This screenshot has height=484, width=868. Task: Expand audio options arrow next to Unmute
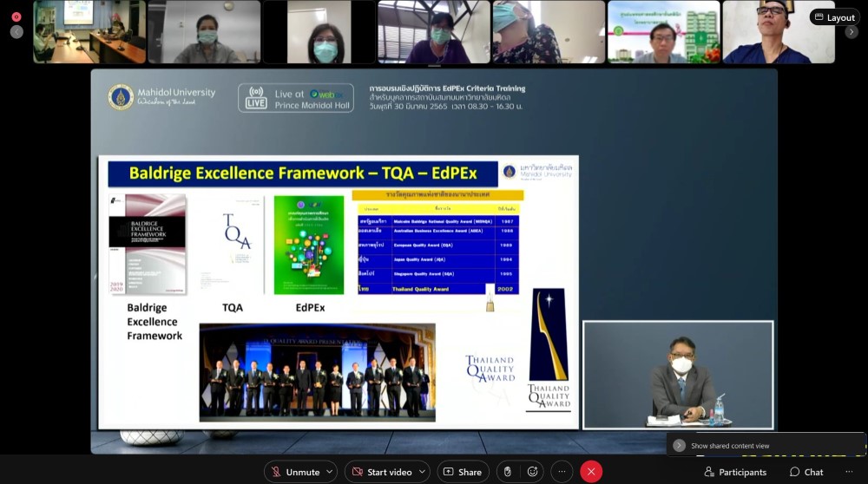(329, 472)
